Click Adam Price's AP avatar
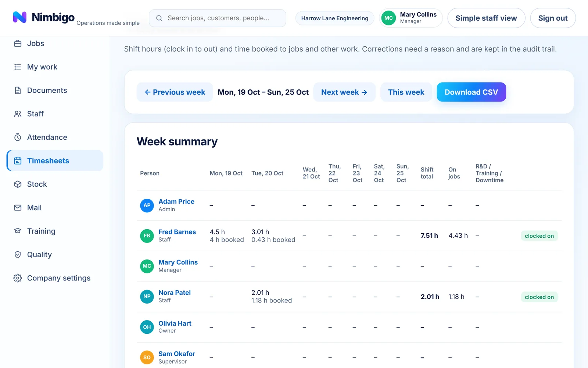Screen dimensions: 588x368 (x=147, y=205)
